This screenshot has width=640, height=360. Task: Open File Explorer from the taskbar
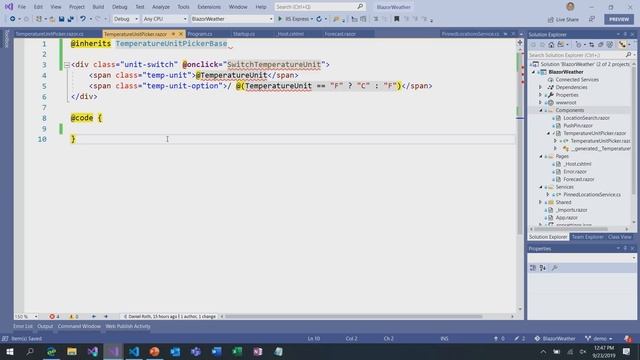point(72,351)
